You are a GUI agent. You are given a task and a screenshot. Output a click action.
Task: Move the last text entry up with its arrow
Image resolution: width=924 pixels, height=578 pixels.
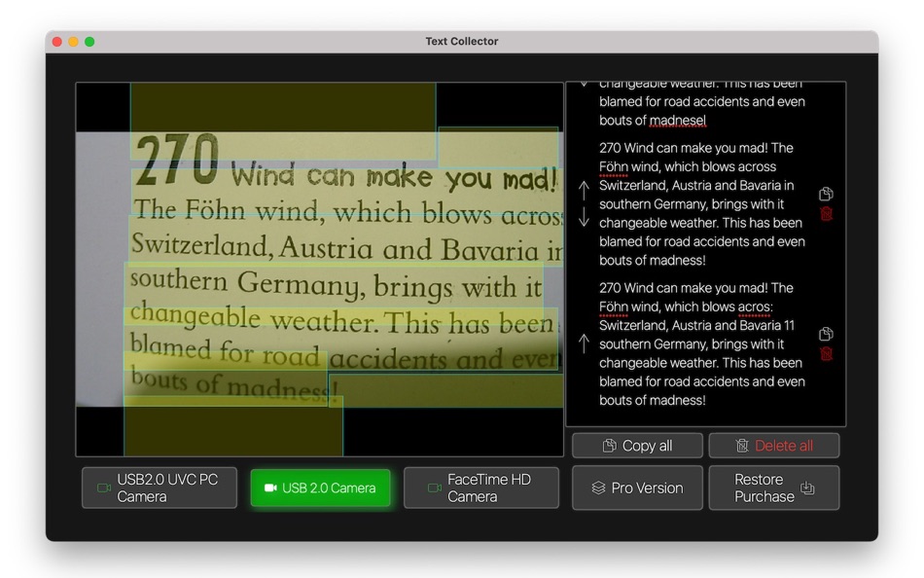(584, 343)
